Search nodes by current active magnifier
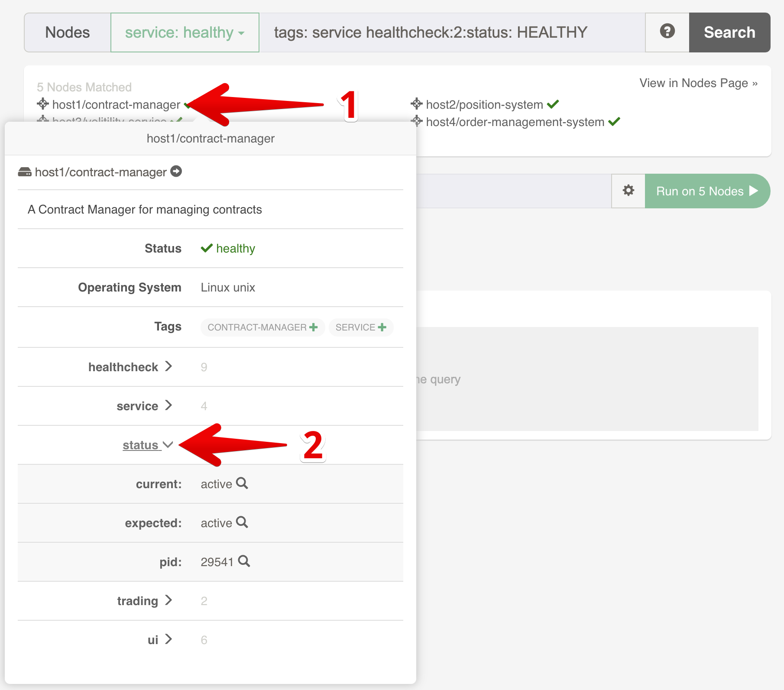The image size is (784, 690). click(242, 483)
